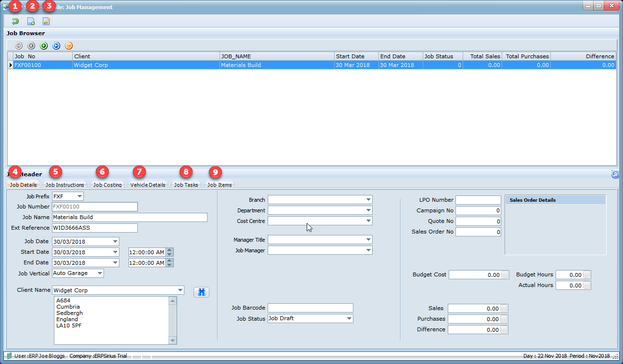Open calculator button in Budget Hours field
This screenshot has height=364, width=623.
[x=587, y=275]
